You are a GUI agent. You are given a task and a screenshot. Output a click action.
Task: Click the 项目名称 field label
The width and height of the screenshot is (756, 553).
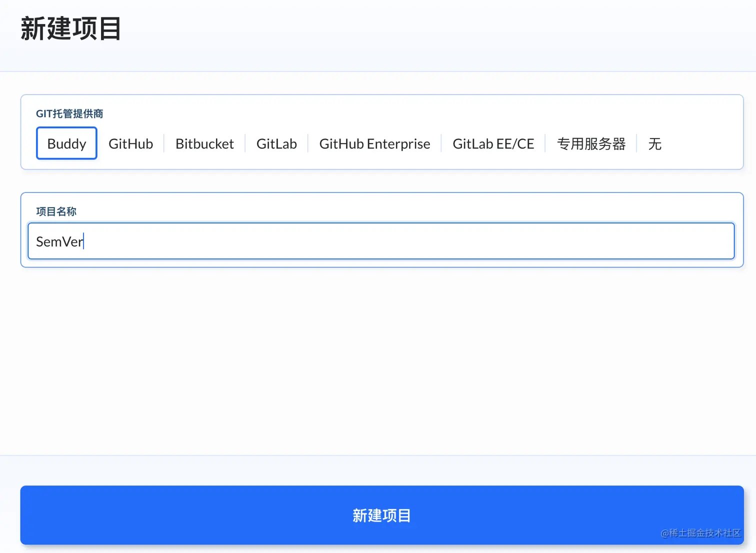56,211
